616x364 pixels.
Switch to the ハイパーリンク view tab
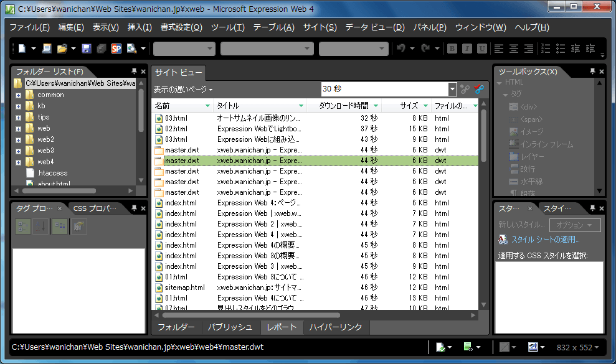(x=336, y=327)
